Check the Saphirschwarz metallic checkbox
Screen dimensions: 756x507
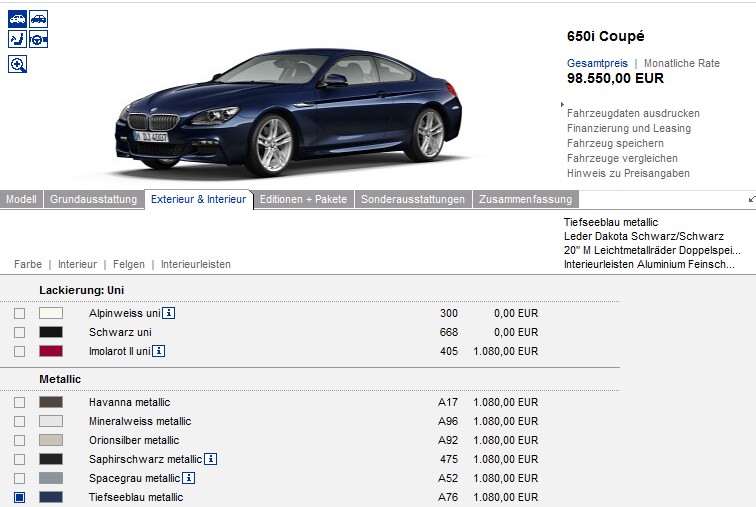19,459
